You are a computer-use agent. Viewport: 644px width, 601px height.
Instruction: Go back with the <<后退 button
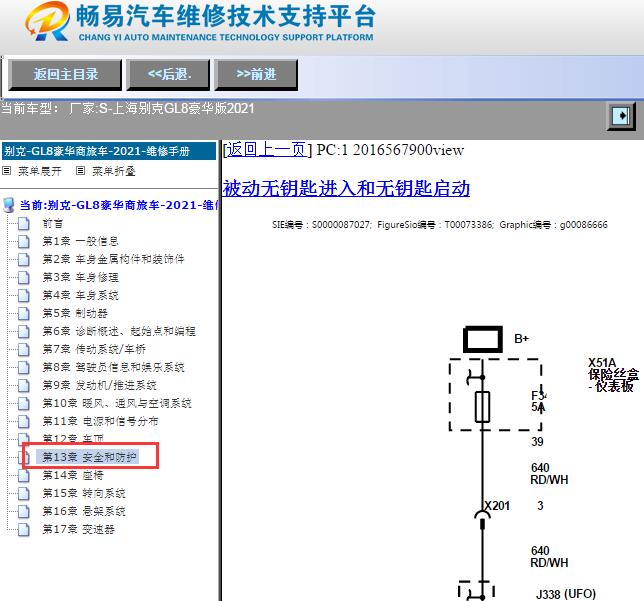[x=168, y=74]
